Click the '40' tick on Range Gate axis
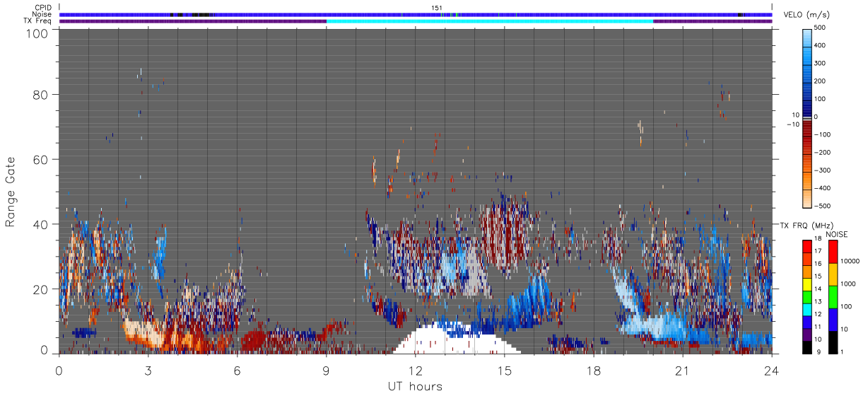The width and height of the screenshot is (868, 401). point(42,224)
